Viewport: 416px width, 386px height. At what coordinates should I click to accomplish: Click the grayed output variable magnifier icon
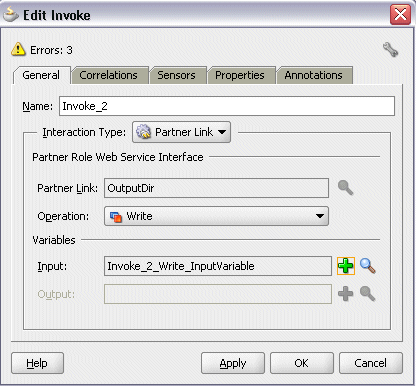[x=368, y=294]
